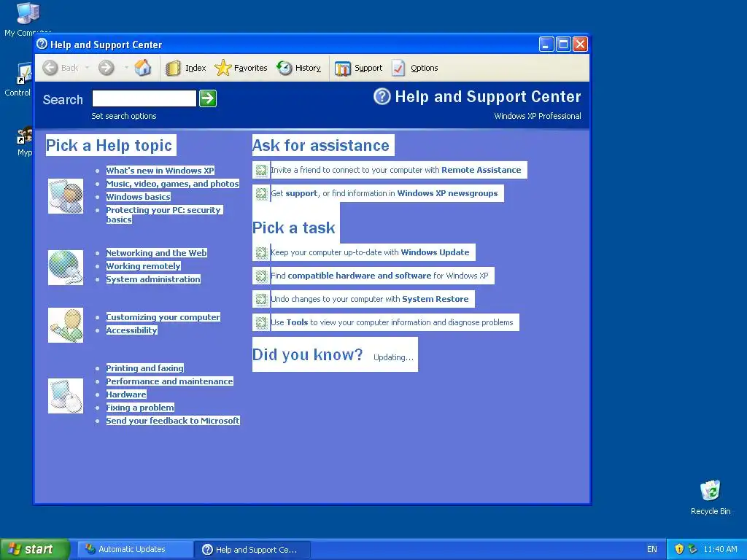Click the Support label in the toolbar

(368, 68)
